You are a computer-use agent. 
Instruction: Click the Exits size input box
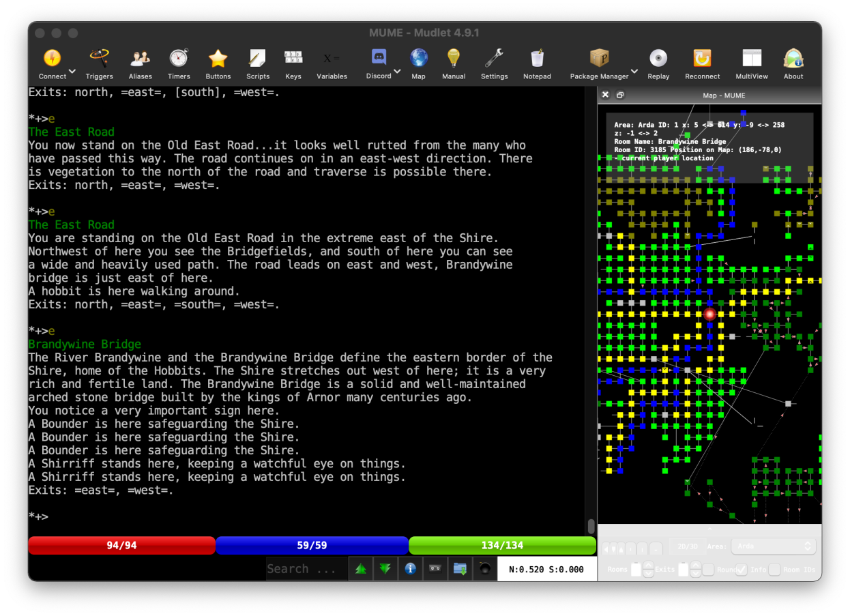(x=684, y=570)
